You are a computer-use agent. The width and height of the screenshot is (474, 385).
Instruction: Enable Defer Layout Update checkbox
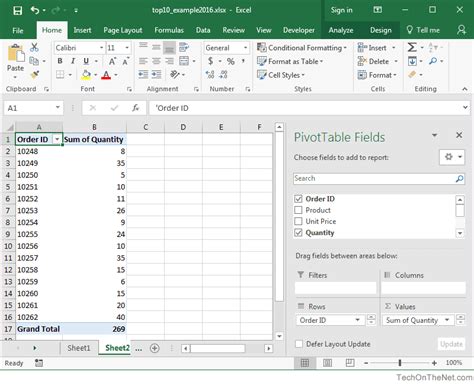pos(299,344)
